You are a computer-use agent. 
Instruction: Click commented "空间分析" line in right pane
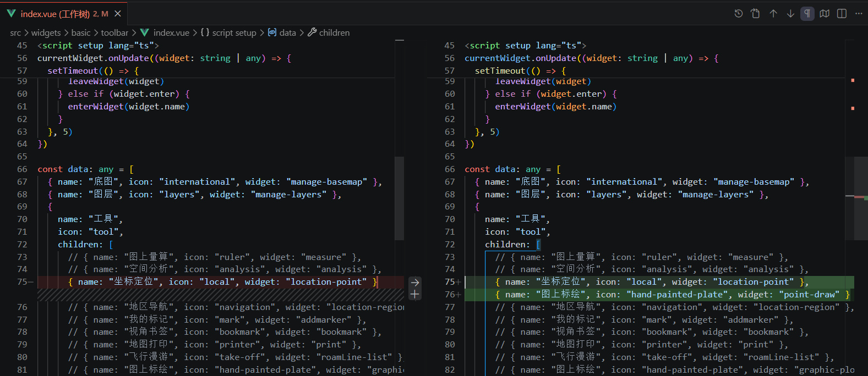click(652, 269)
